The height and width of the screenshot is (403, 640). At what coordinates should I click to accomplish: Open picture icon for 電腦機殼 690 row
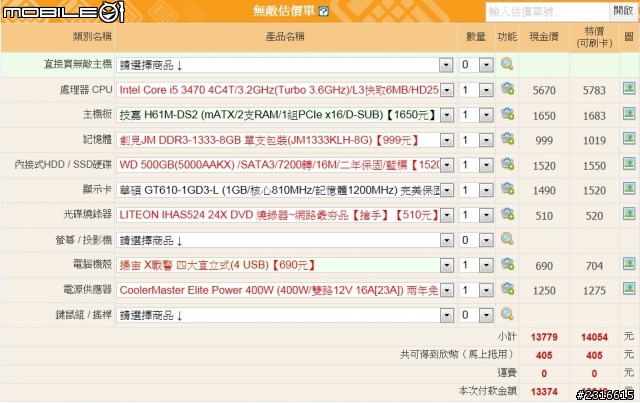click(x=629, y=264)
